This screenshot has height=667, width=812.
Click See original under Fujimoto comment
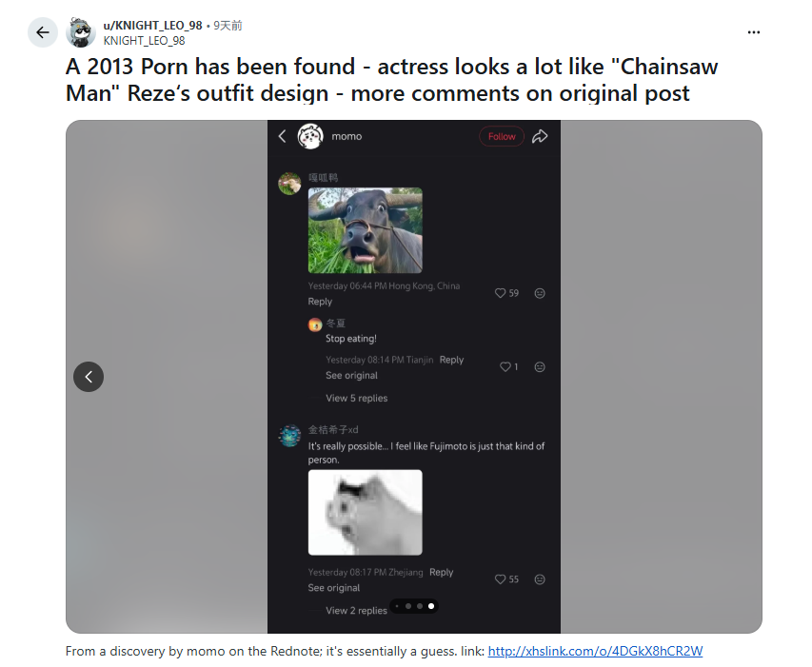coord(333,588)
